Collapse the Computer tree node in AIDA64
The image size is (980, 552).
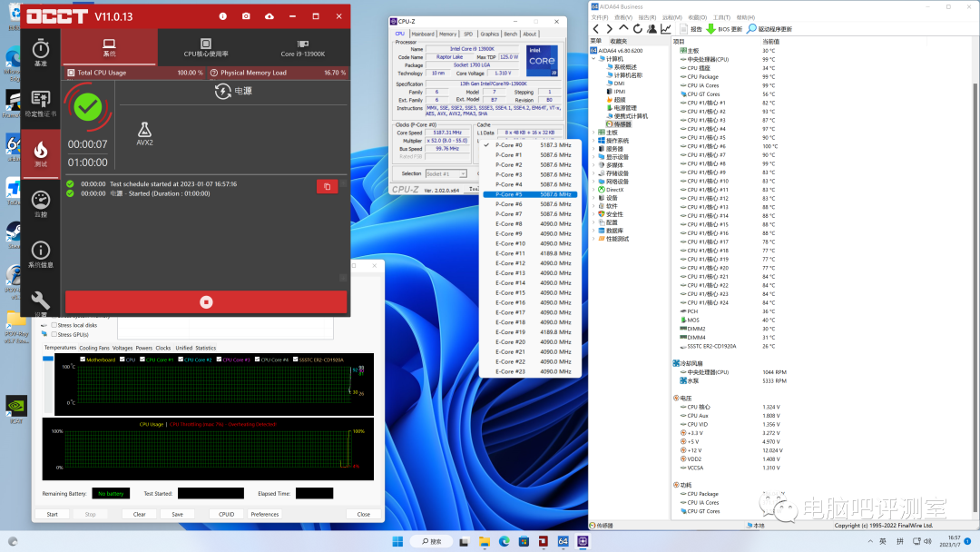593,59
